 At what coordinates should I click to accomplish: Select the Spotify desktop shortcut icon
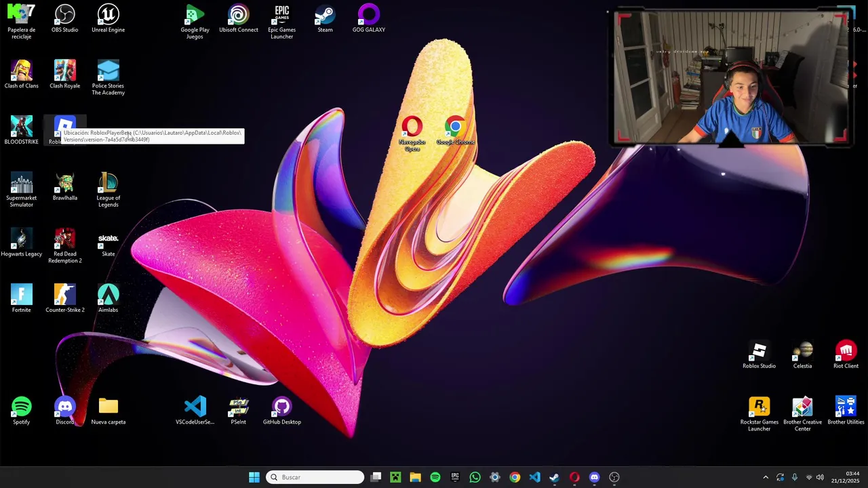(x=22, y=411)
